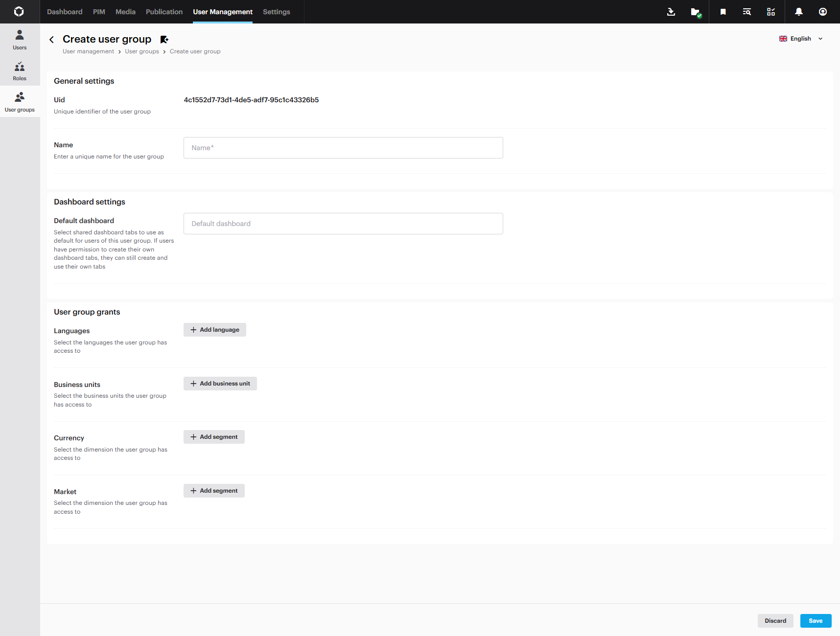
Task: Click the Name input field
Action: tap(343, 148)
